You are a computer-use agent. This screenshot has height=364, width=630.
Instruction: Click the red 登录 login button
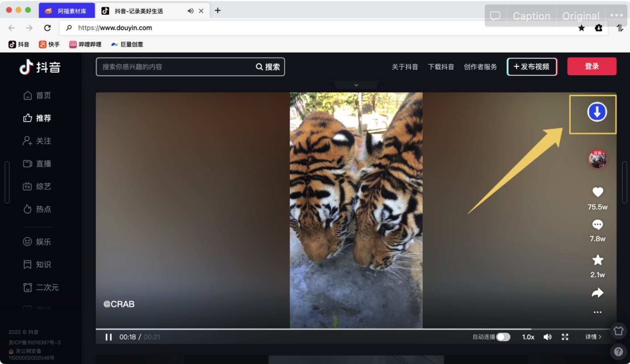(x=592, y=66)
